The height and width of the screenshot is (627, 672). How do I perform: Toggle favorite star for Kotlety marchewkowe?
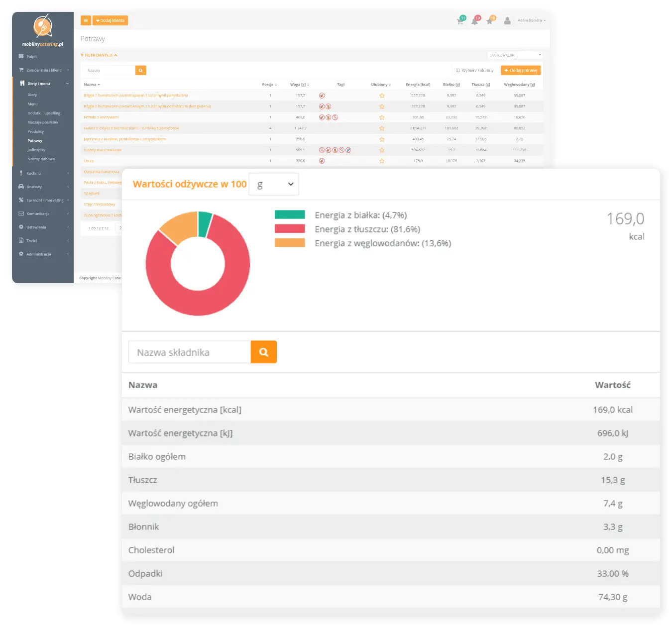click(382, 150)
